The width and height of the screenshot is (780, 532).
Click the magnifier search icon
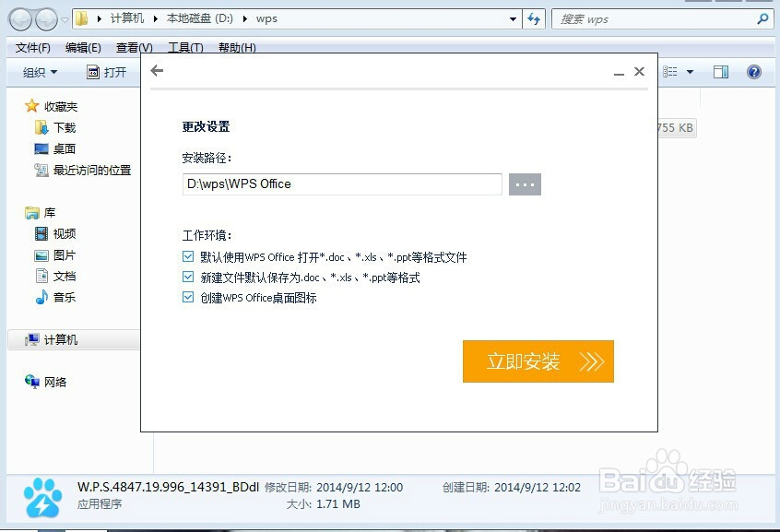(x=762, y=19)
